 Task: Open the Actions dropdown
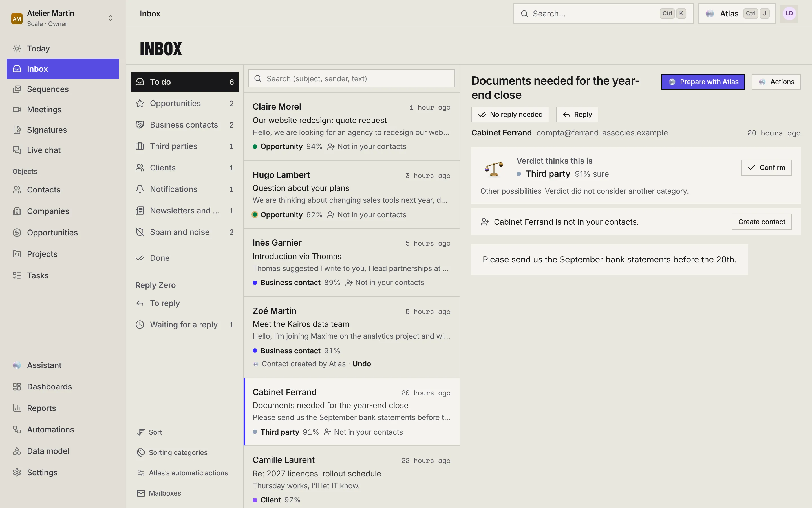tap(776, 82)
